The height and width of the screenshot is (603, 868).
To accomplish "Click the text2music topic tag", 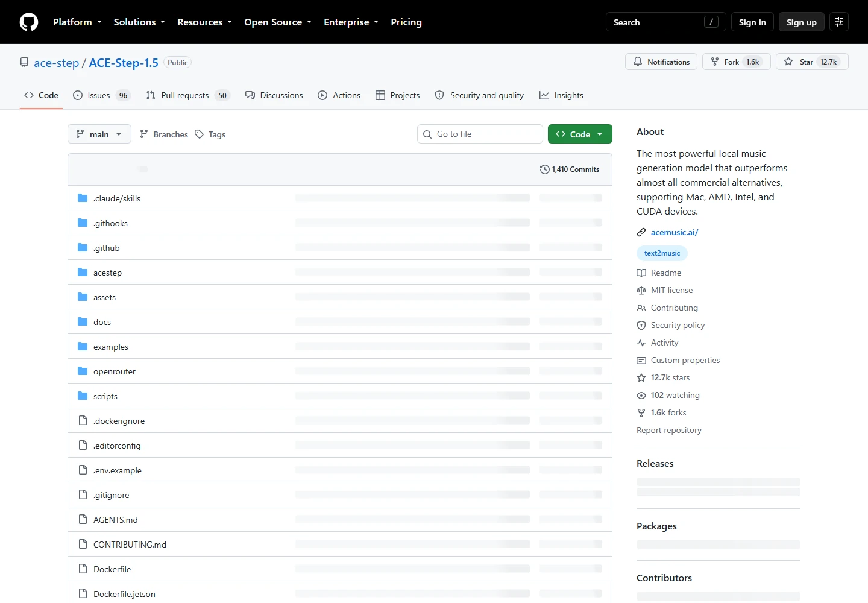I will (x=662, y=253).
